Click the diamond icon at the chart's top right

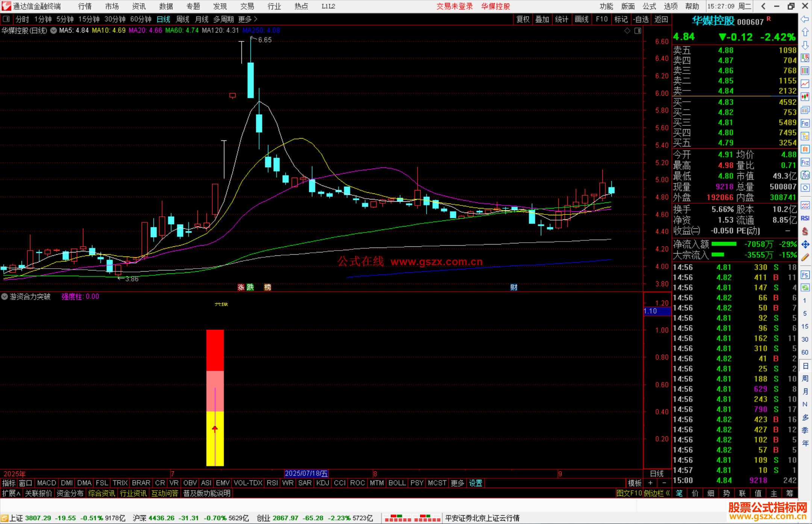pos(627,31)
